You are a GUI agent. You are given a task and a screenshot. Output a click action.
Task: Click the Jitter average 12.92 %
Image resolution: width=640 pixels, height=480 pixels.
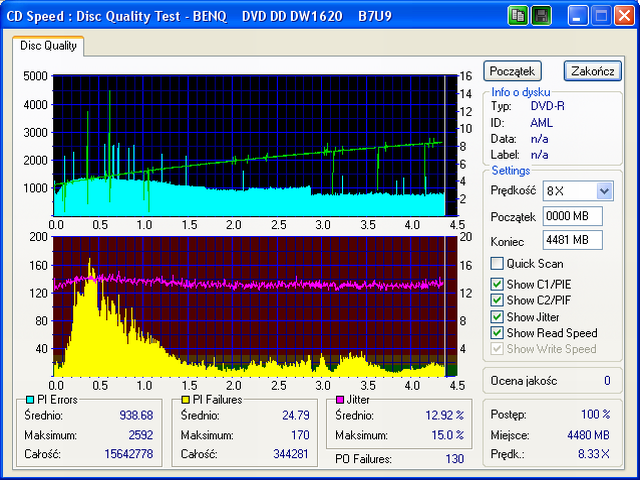445,415
